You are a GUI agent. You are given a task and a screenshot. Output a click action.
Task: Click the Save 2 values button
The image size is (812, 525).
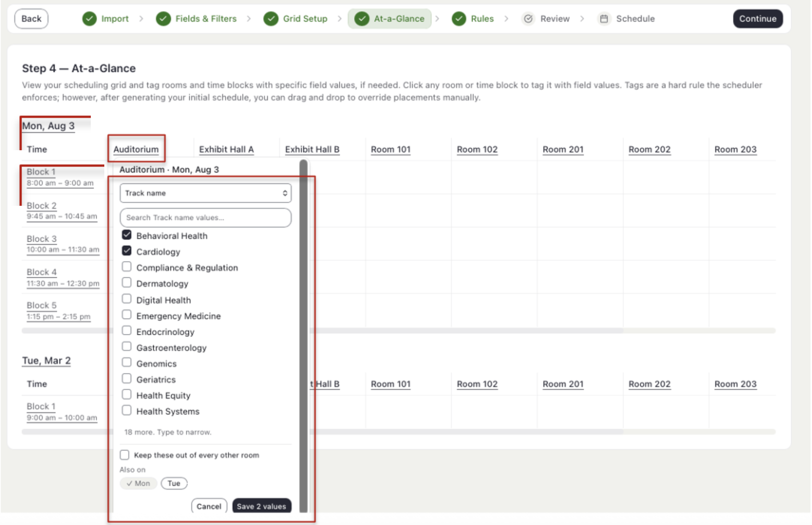point(262,506)
